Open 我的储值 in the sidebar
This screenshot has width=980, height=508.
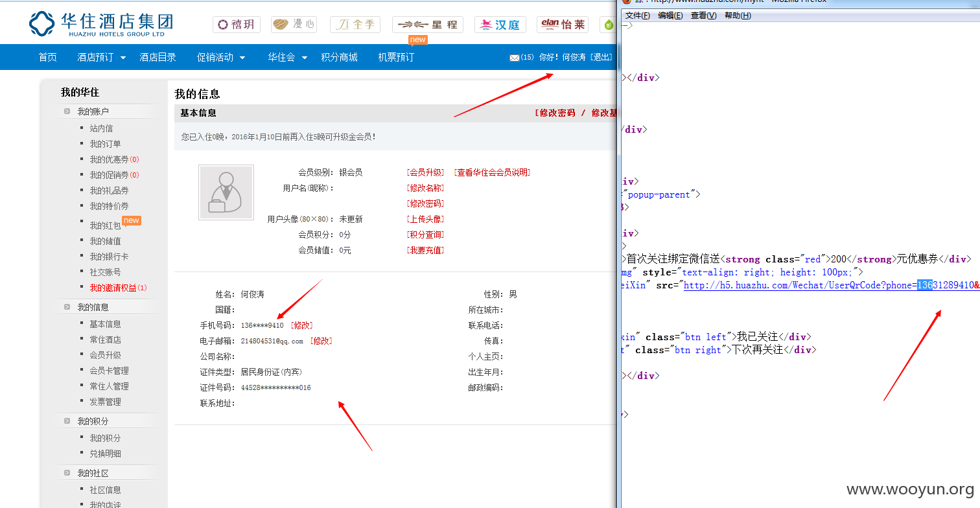pos(105,241)
